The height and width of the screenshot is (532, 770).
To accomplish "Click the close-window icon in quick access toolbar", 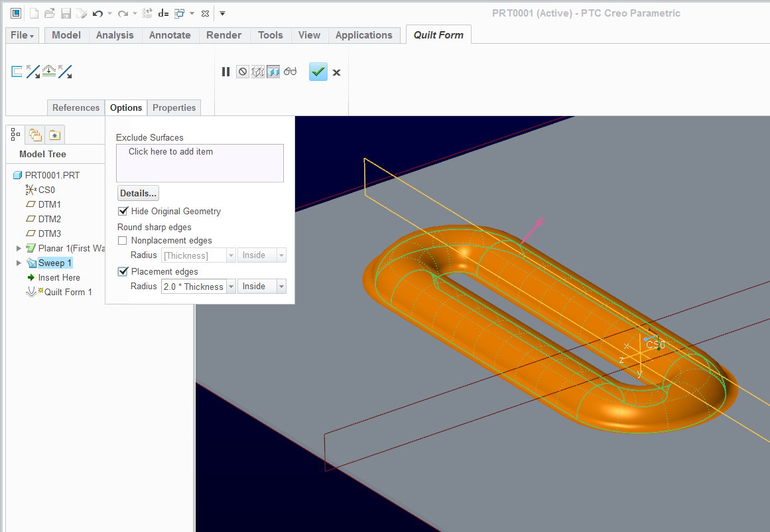I will [206, 13].
